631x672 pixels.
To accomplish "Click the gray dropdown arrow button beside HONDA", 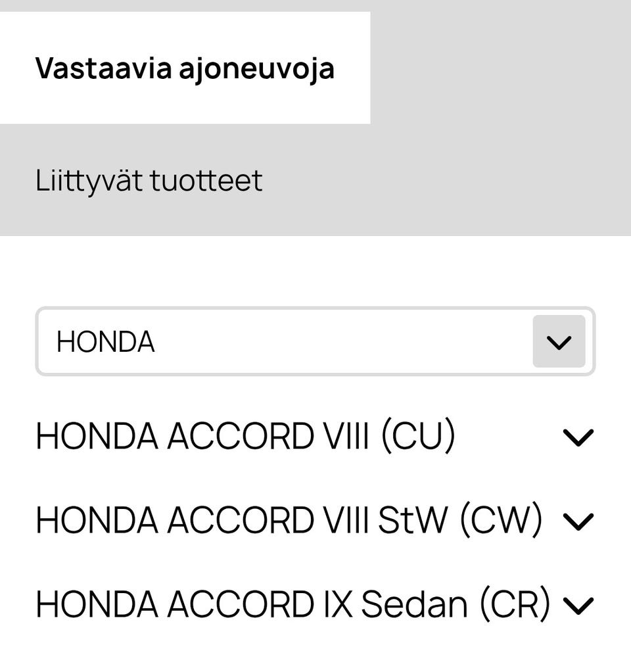I will click(559, 341).
